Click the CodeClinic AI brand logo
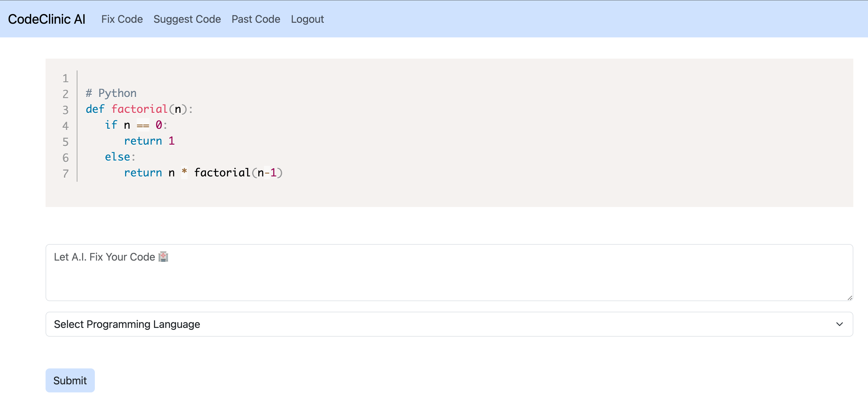The height and width of the screenshot is (413, 868). pyautogui.click(x=46, y=19)
